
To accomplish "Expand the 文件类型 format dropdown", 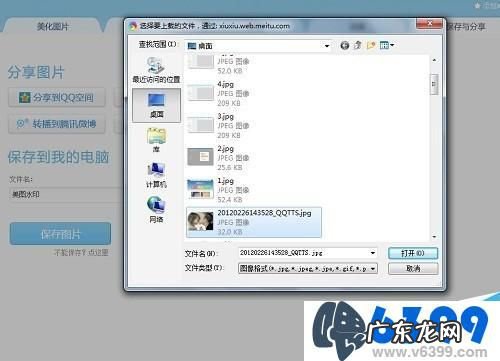I will click(373, 268).
